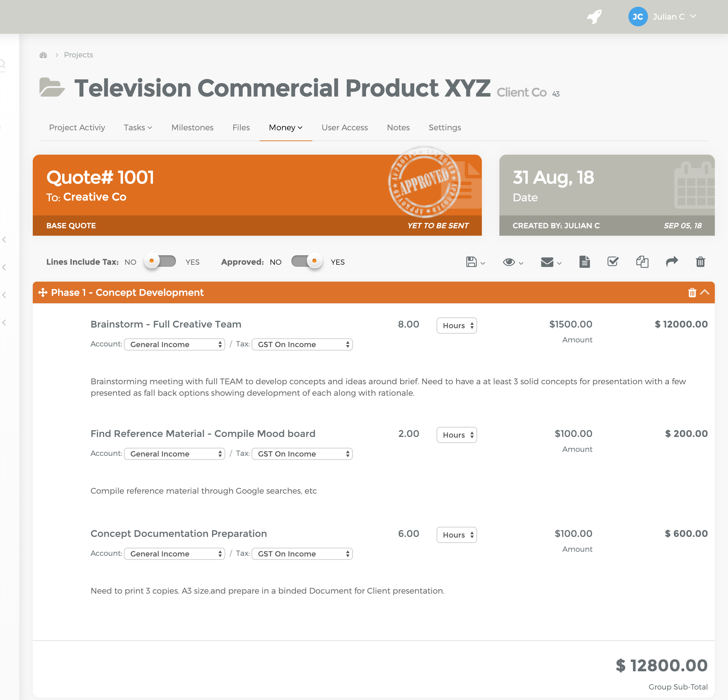This screenshot has width=728, height=700.
Task: Open Brainstorm Account General Income dropdown
Action: (x=175, y=344)
